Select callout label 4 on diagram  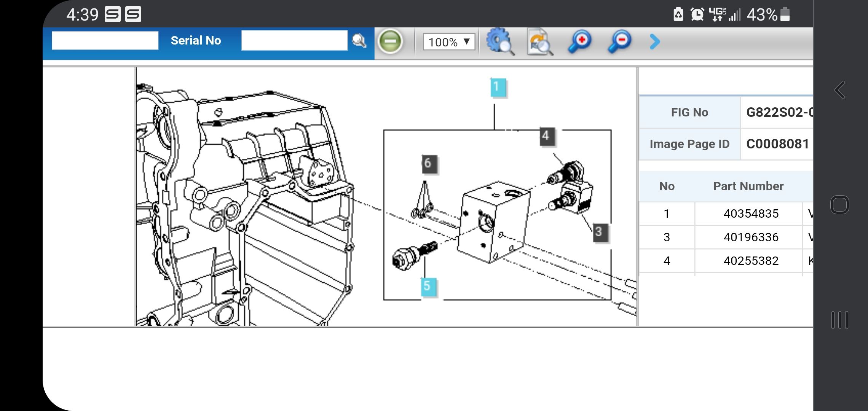tap(547, 137)
